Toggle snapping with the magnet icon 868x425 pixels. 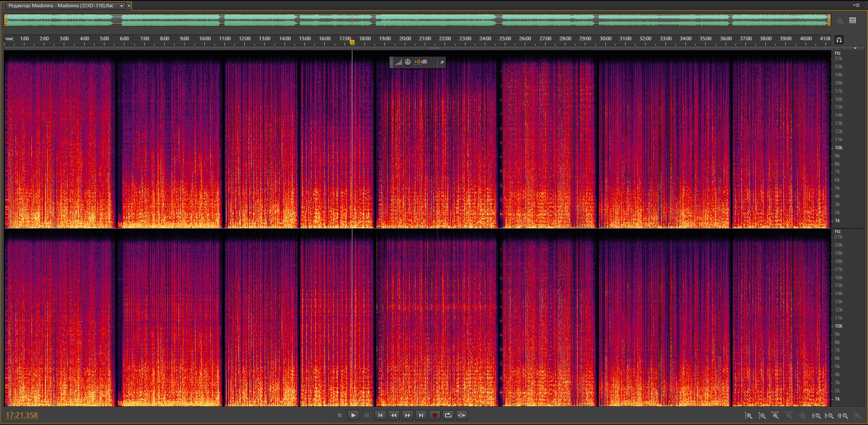839,40
